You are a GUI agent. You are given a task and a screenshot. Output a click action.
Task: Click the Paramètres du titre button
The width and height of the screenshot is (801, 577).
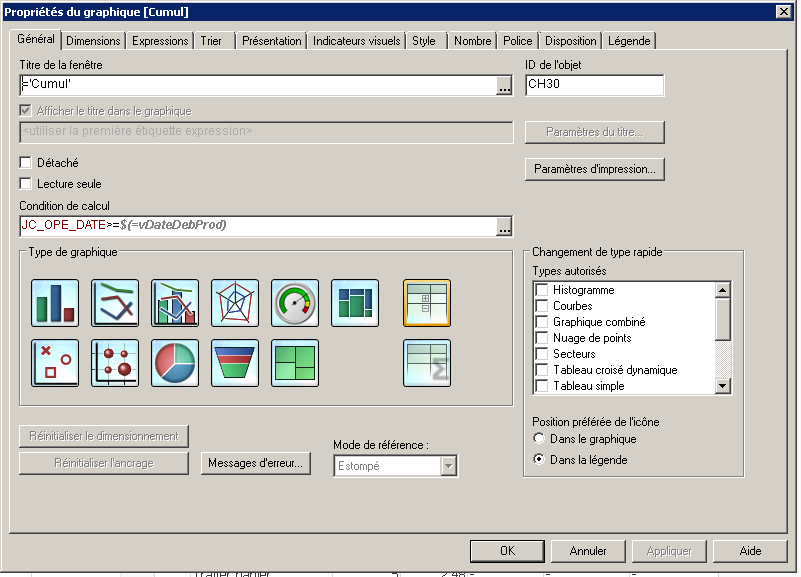[595, 132]
